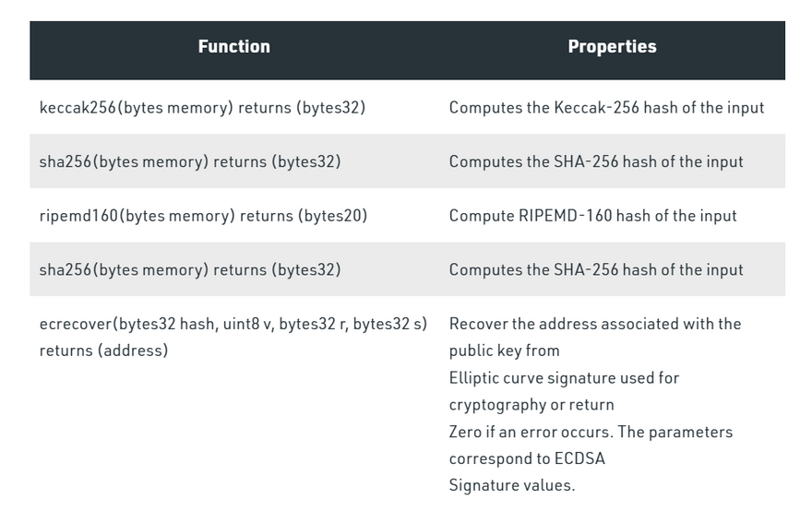This screenshot has width=812, height=523.
Task: Click the 'cryptography or return' line
Action: (531, 405)
